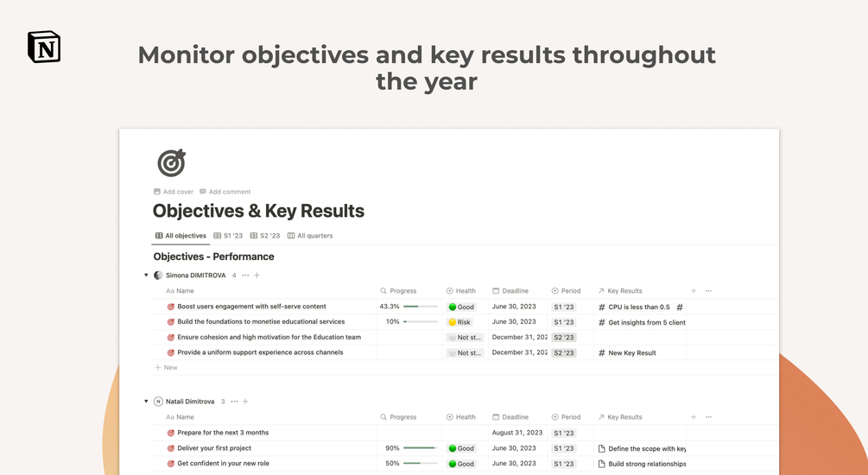Click the Notion logo icon
Image resolution: width=868 pixels, height=475 pixels.
(x=44, y=47)
